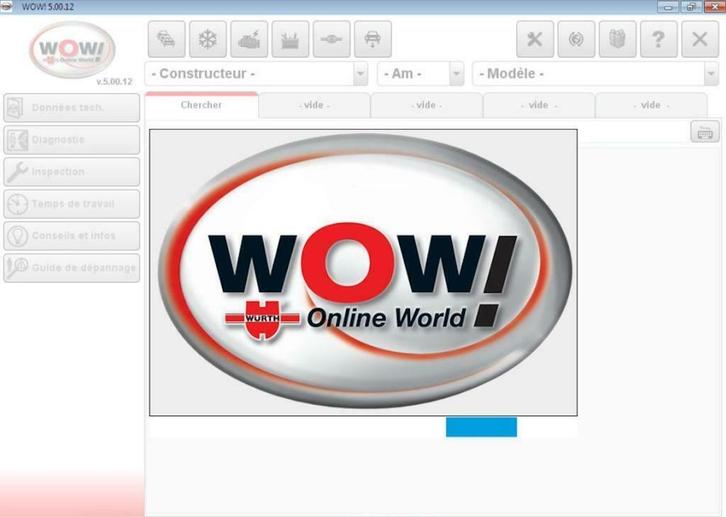This screenshot has height=517, width=726.
Task: Select the fourth - vide - tab
Action: (x=651, y=105)
